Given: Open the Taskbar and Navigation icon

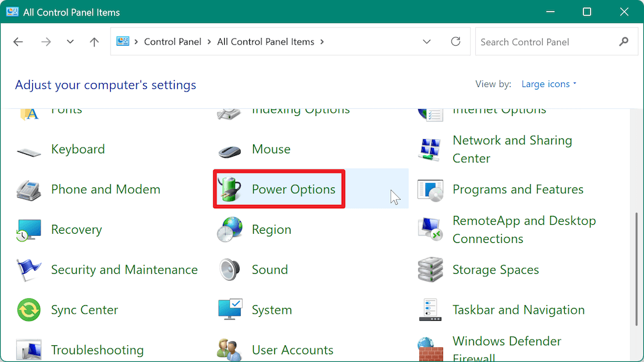Looking at the screenshot, I should 430,310.
